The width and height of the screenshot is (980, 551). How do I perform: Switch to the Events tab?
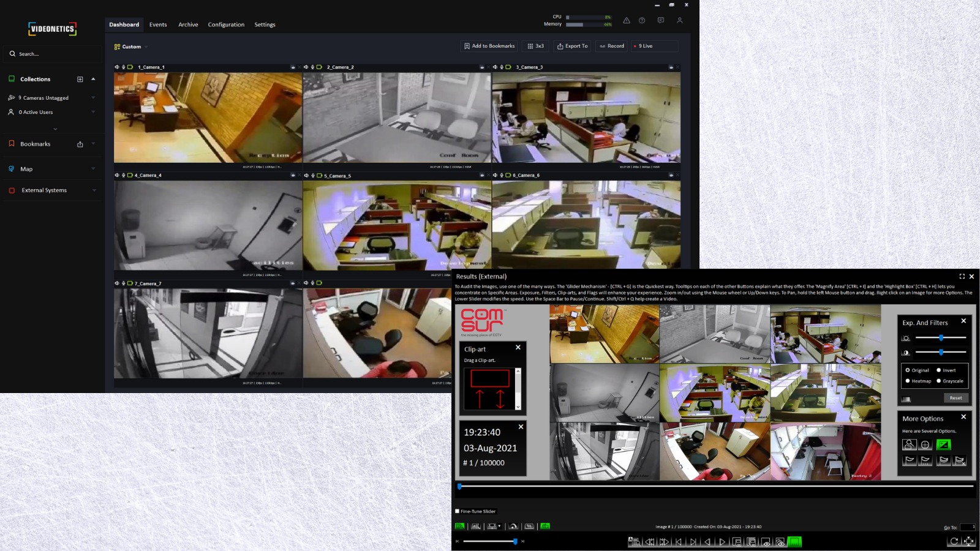pyautogui.click(x=158, y=24)
